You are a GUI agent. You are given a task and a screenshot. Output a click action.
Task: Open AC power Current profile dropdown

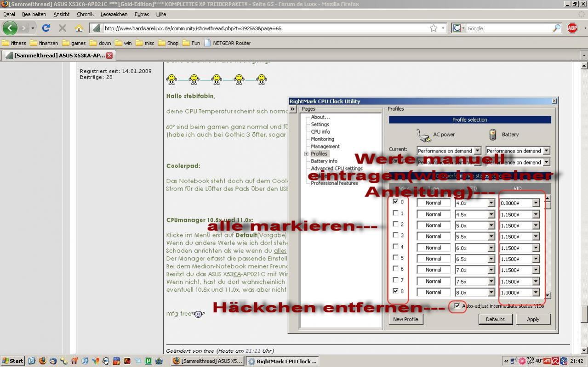coord(477,151)
